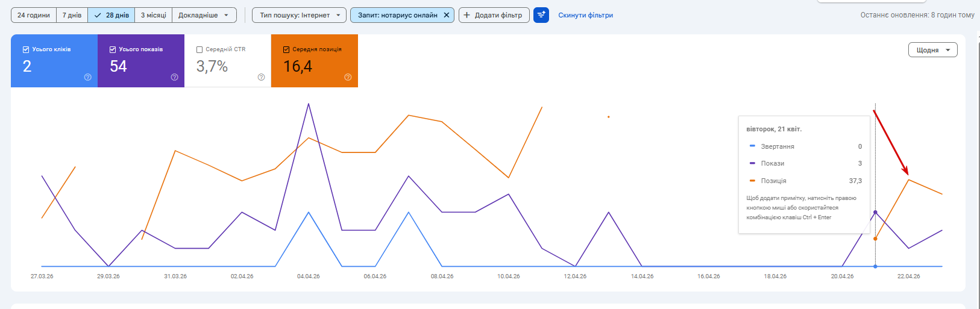The width and height of the screenshot is (980, 309).
Task: Click the blue filter options icon
Action: (541, 15)
